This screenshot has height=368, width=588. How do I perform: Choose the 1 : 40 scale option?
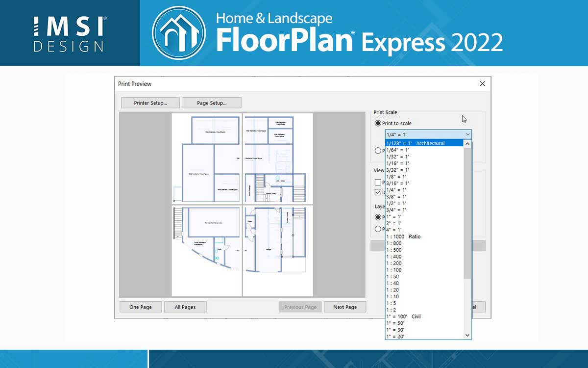[424, 283]
